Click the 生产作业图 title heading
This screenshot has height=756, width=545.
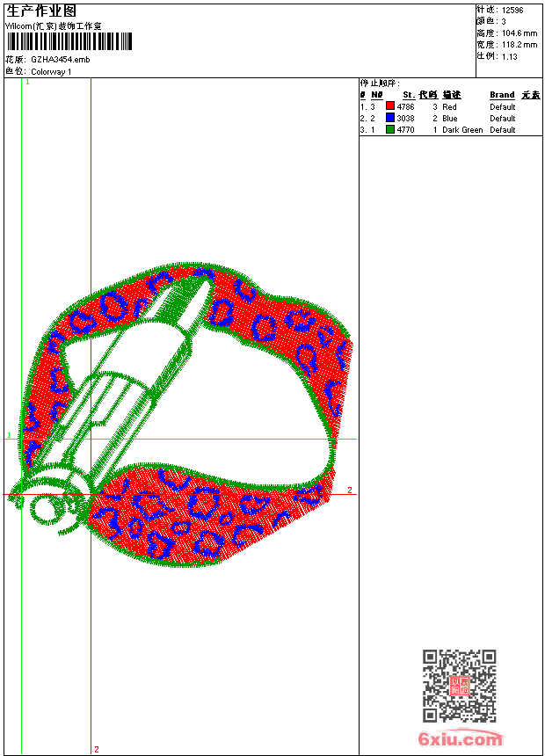coord(41,11)
